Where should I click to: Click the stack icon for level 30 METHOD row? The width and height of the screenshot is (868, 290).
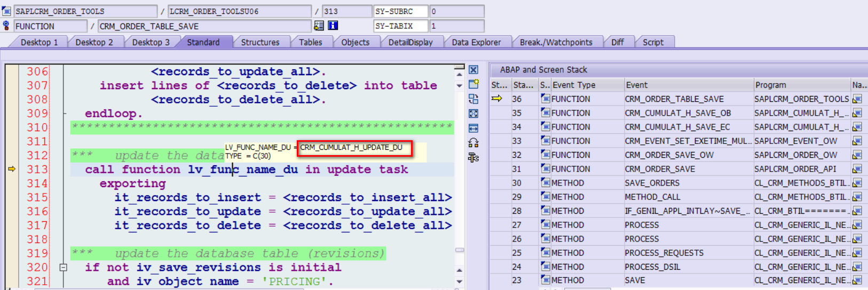tap(545, 182)
